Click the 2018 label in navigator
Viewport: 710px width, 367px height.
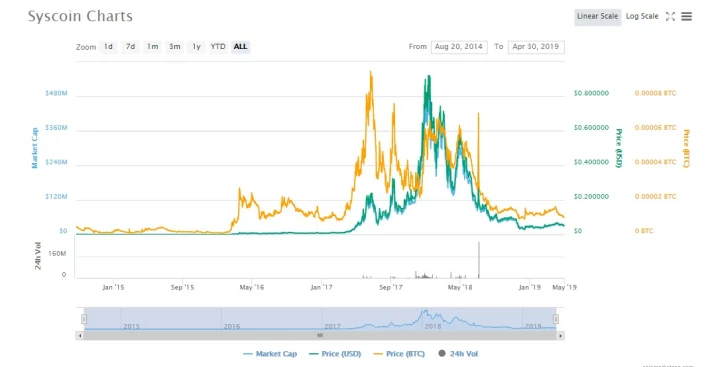(432, 326)
